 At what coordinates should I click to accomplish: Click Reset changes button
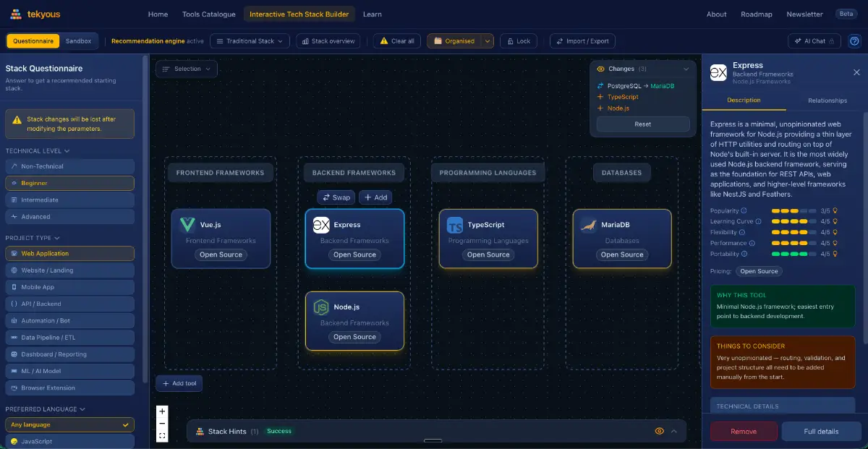coord(643,124)
